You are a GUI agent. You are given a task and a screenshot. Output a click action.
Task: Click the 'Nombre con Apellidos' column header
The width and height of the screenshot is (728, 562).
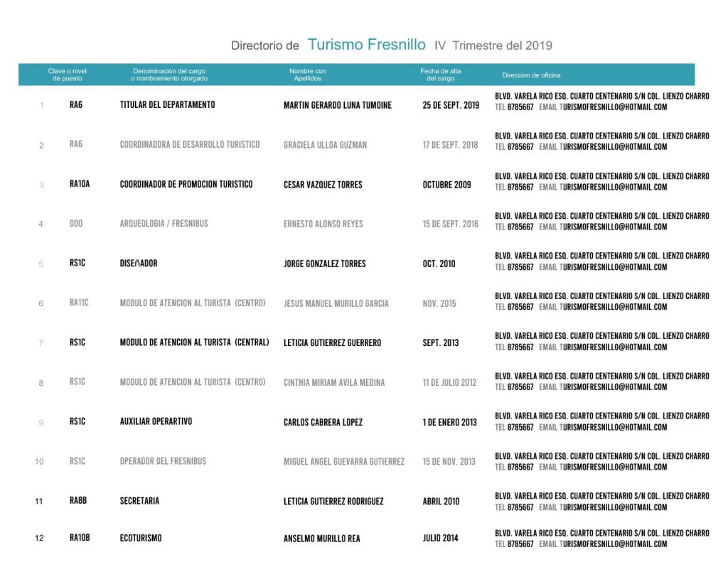tap(307, 75)
